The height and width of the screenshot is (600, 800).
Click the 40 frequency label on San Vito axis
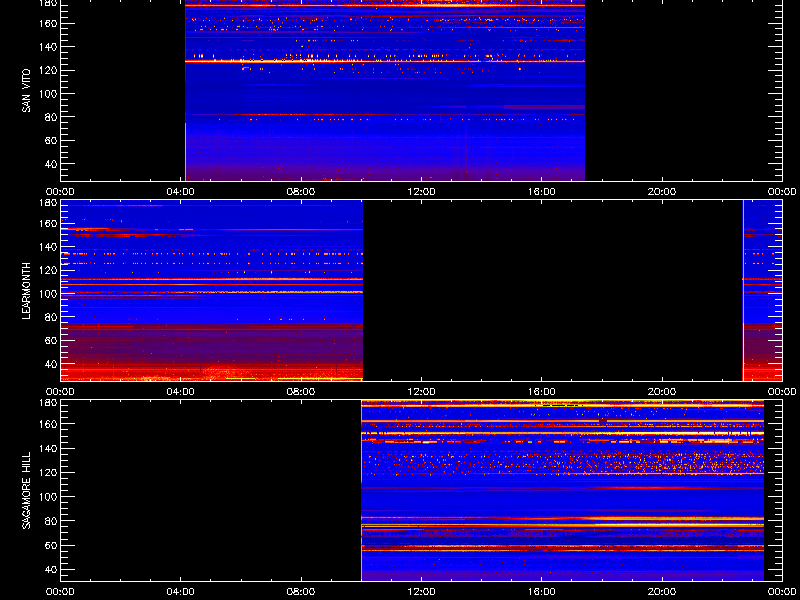(x=50, y=164)
